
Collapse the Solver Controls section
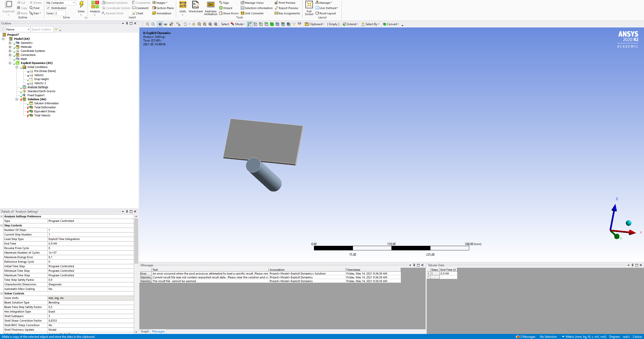(2, 293)
